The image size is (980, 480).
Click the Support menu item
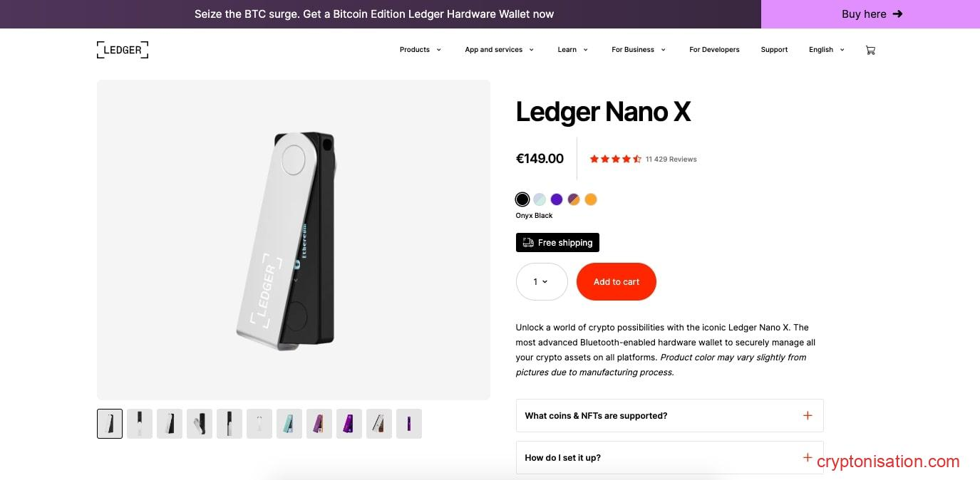pos(774,49)
